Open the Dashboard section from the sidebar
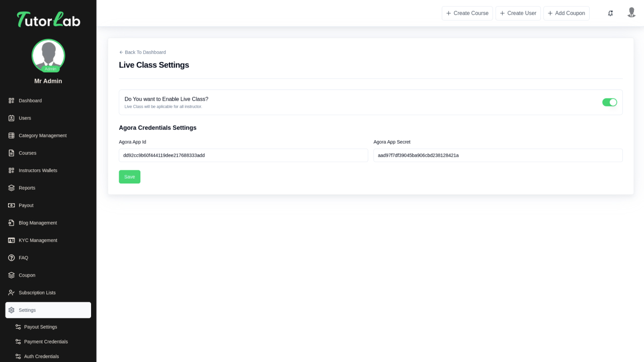644x362 pixels. (x=11, y=101)
